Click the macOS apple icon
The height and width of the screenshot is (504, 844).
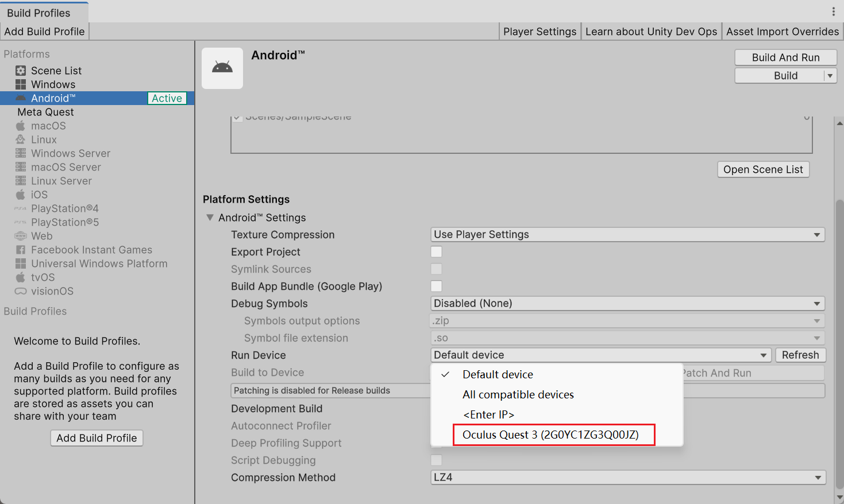[21, 126]
